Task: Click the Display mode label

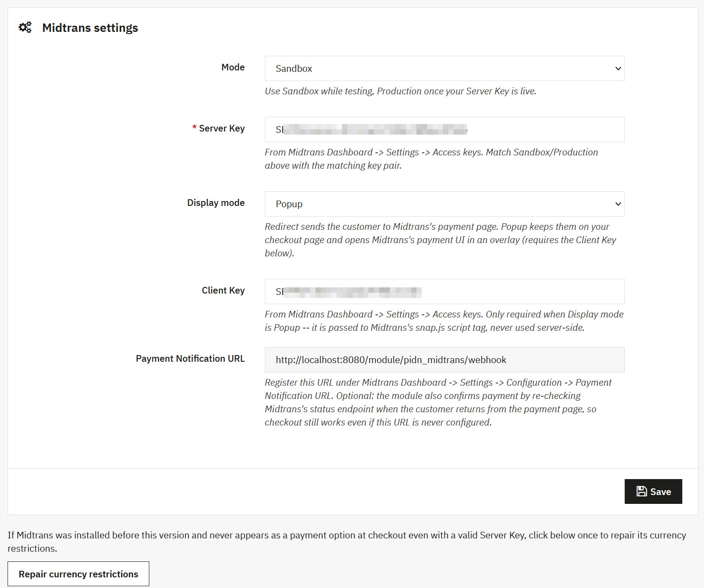Action: pyautogui.click(x=216, y=203)
